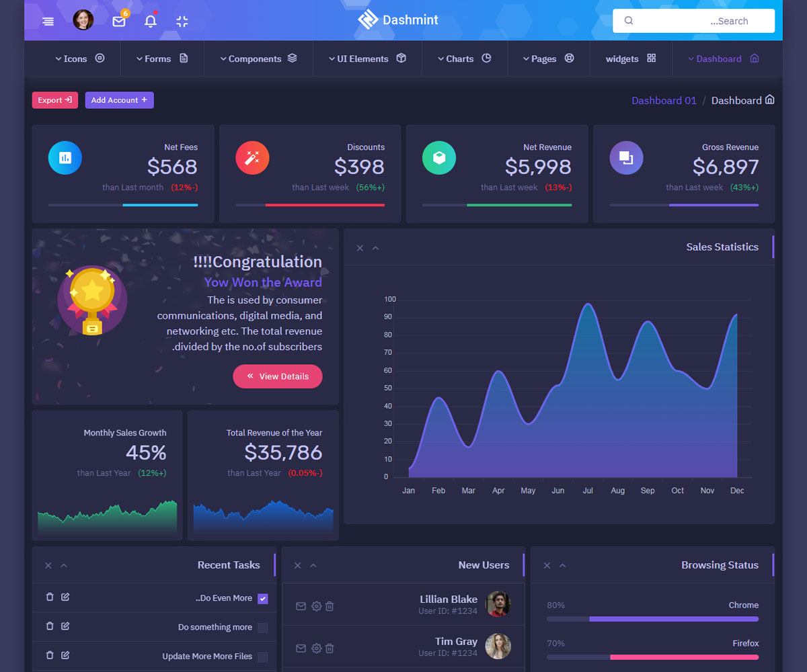The image size is (807, 672).
Task: Edit the Do something more task
Action: pos(65,626)
